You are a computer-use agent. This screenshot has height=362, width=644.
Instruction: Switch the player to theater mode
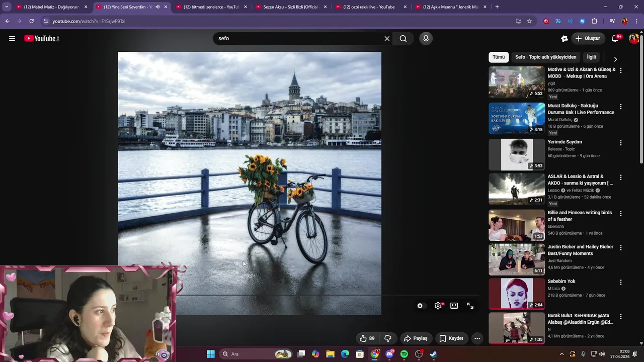pos(454,306)
